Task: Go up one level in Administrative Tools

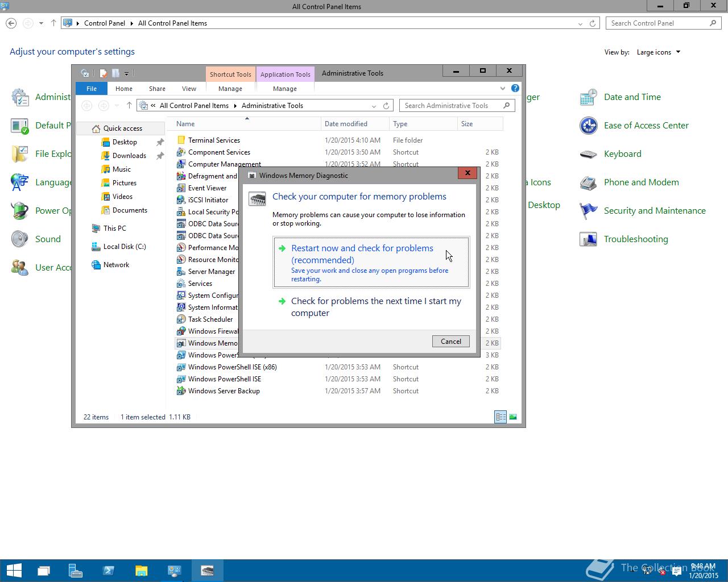Action: click(129, 105)
